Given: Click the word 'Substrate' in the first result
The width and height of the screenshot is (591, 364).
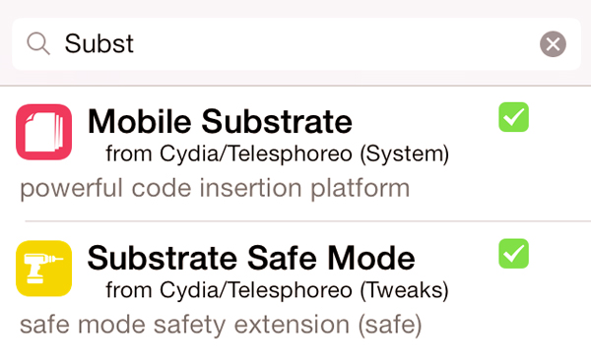Looking at the screenshot, I should click(277, 121).
